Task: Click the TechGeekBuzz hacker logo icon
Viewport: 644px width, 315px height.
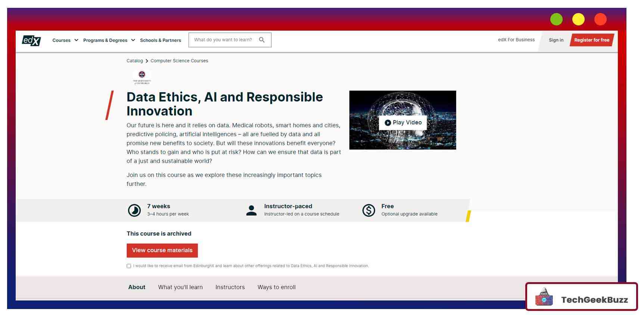Action: (x=544, y=297)
